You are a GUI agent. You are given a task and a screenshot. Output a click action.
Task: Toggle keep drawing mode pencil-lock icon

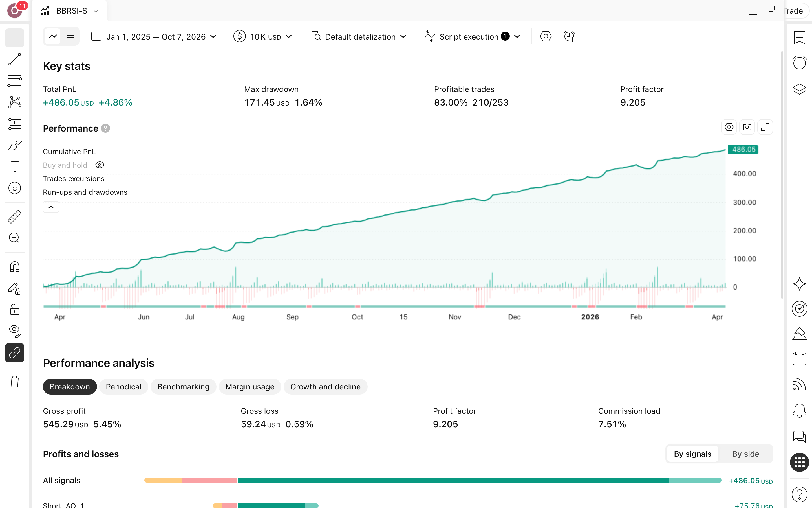pos(15,289)
